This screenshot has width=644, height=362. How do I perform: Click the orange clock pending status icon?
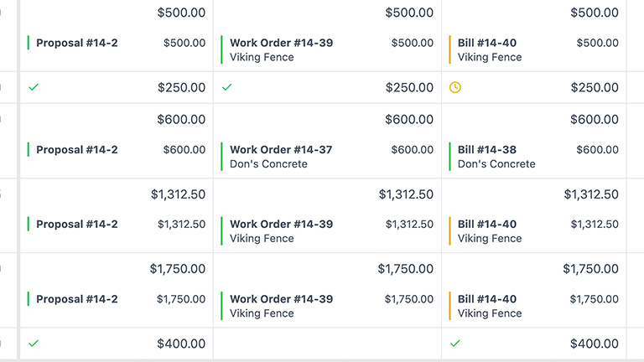(455, 87)
